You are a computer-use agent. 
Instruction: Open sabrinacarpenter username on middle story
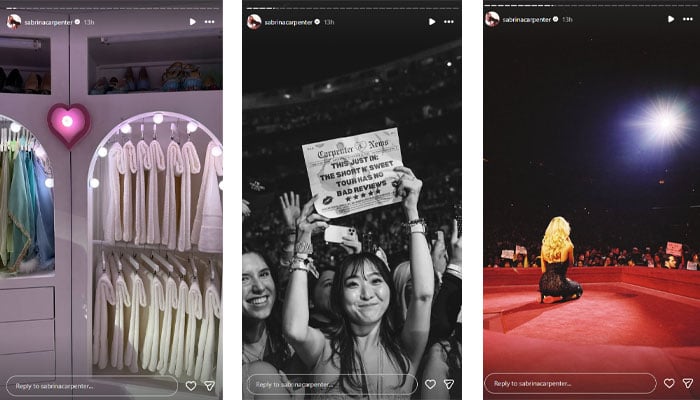tap(288, 22)
